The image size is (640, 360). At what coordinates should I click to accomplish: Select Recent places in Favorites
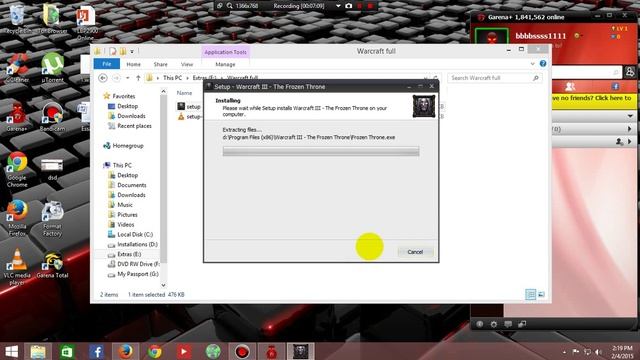(x=134, y=126)
